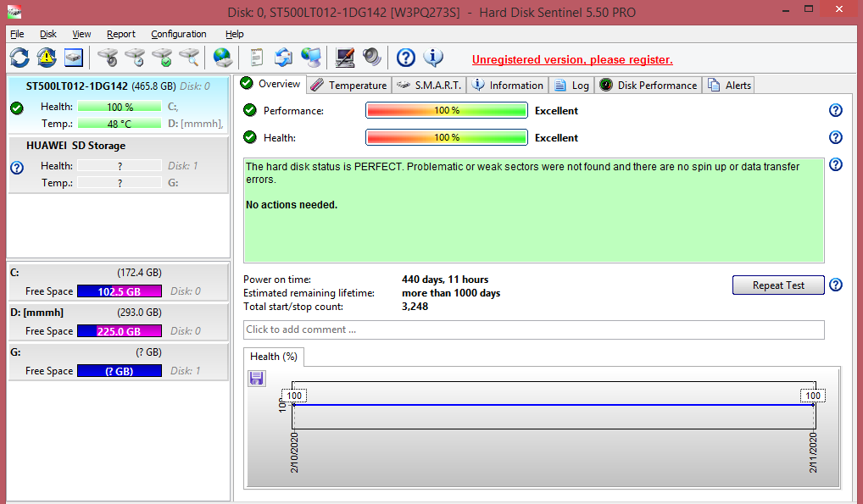Click the disk with magnifying glass icon
This screenshot has height=504, width=863.
point(189,58)
